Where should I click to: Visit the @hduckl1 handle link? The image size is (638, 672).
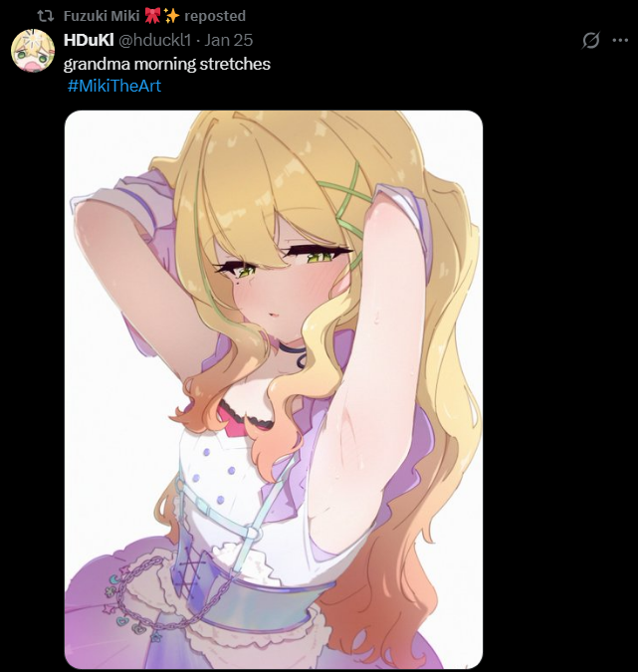[154, 40]
